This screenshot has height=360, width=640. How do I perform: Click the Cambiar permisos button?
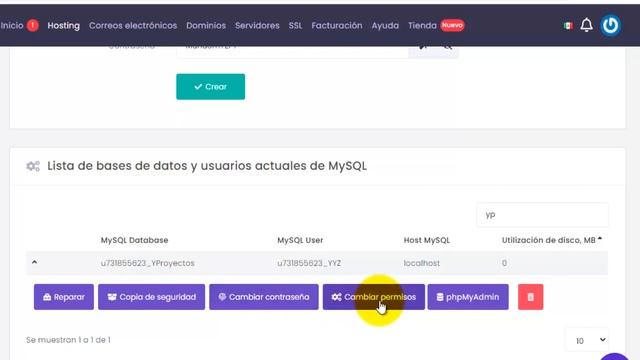373,297
